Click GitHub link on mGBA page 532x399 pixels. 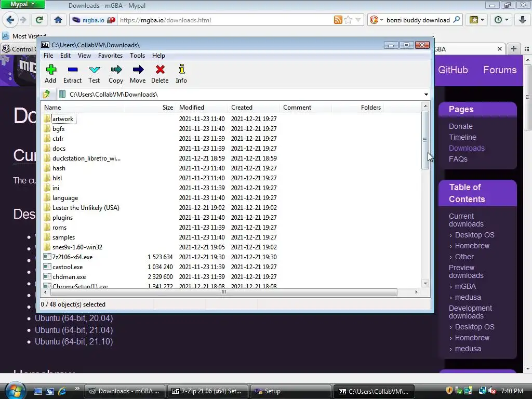(453, 70)
